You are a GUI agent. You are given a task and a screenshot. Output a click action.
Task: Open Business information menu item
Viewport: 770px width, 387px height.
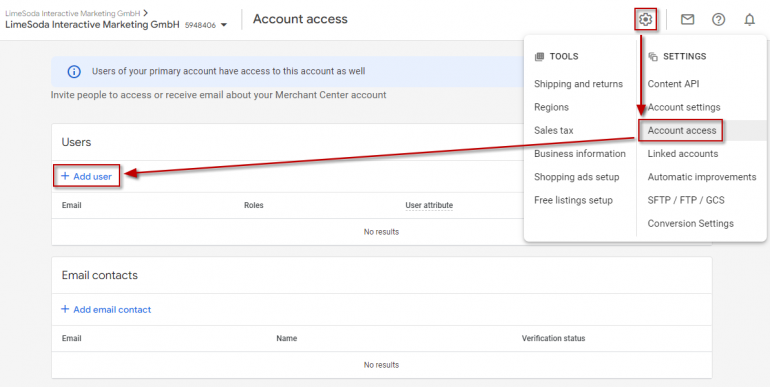tap(580, 154)
